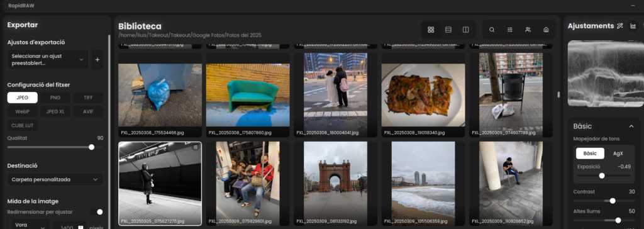Select thumbnail PXL_20250308_175534466.jpg
This screenshot has width=644, height=229.
(x=160, y=95)
